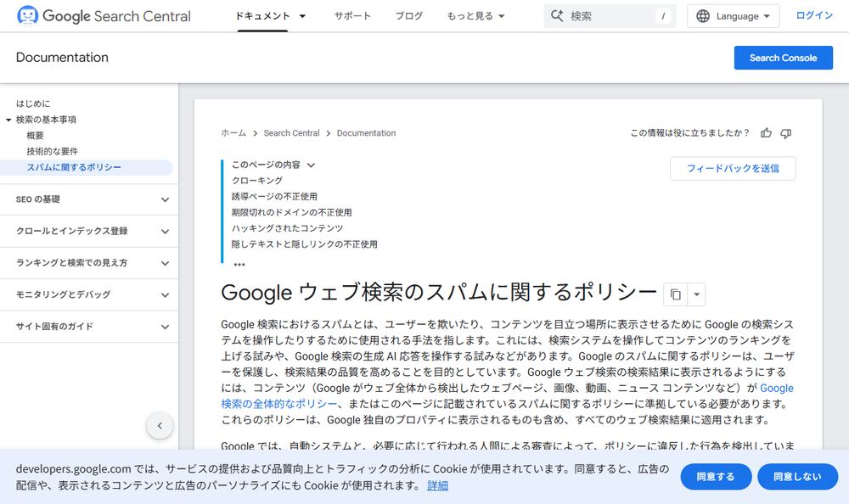Jump to 誘導ページの不正使用 section

[274, 197]
